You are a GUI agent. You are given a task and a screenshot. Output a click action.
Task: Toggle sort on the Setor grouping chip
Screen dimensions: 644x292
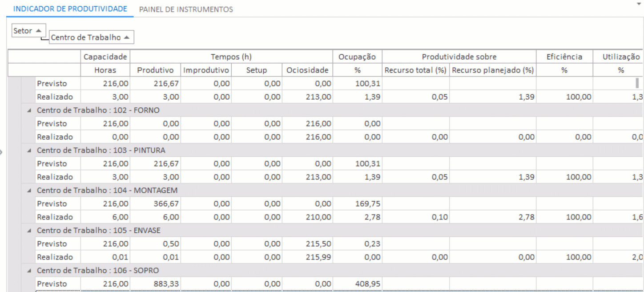(x=29, y=31)
